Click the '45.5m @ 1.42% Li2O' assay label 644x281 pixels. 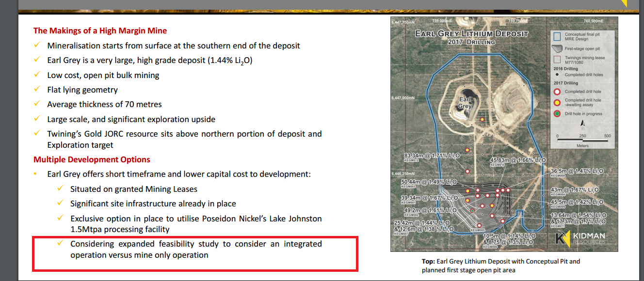tap(577, 202)
